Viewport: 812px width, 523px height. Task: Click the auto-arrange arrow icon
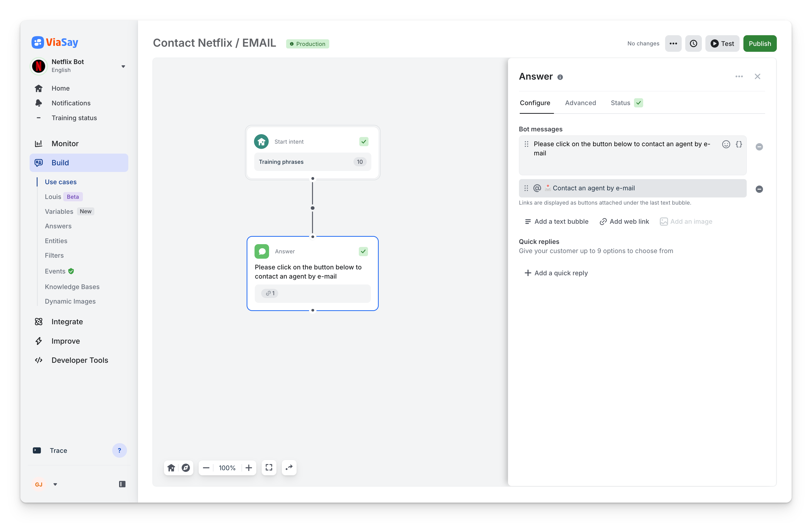click(289, 468)
